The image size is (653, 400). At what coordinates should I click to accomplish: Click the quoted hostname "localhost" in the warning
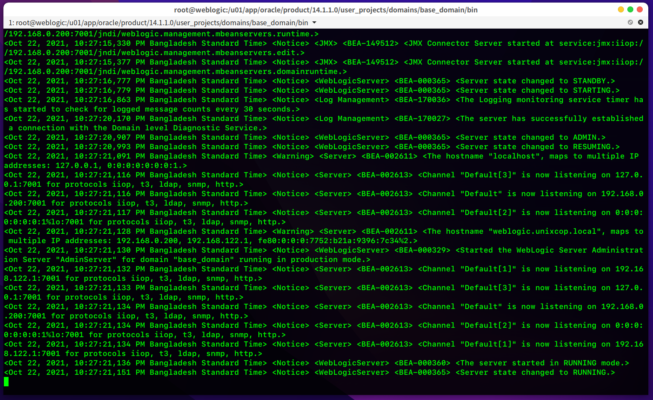[x=512, y=156]
